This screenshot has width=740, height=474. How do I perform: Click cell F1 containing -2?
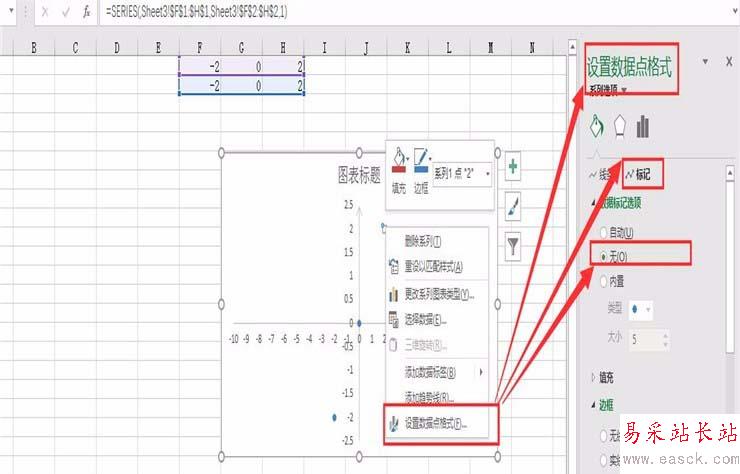coord(200,66)
